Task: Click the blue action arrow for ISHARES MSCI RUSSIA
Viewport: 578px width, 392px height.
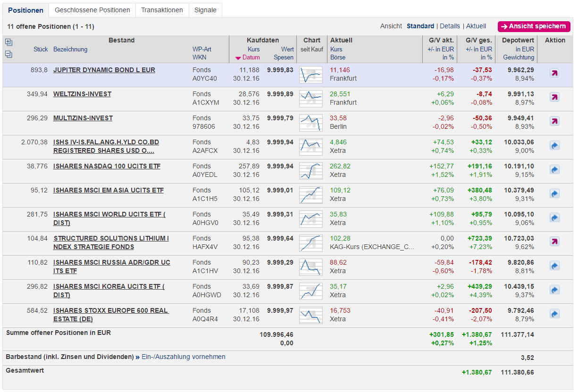Action: pyautogui.click(x=554, y=266)
